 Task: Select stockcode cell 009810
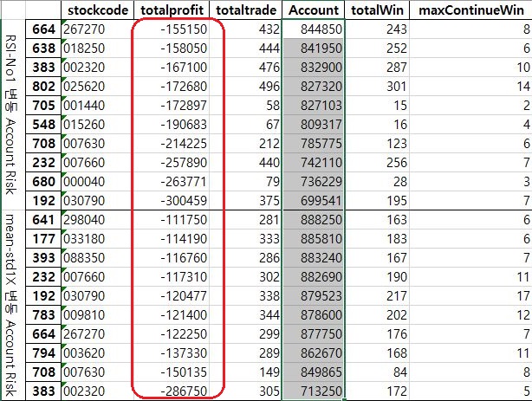(98, 315)
